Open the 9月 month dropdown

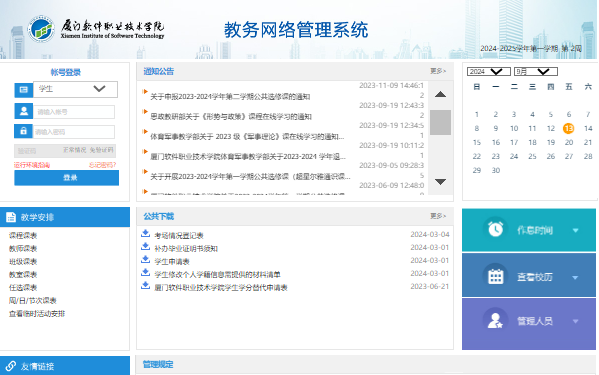536,71
